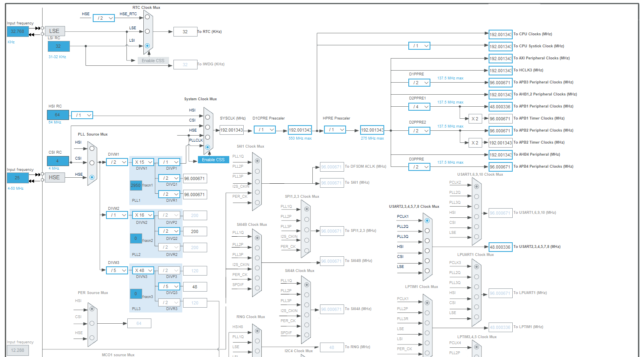Screen dimensions: 644x357
Task: Select CSI in System Clock Mux
Action: click(208, 127)
